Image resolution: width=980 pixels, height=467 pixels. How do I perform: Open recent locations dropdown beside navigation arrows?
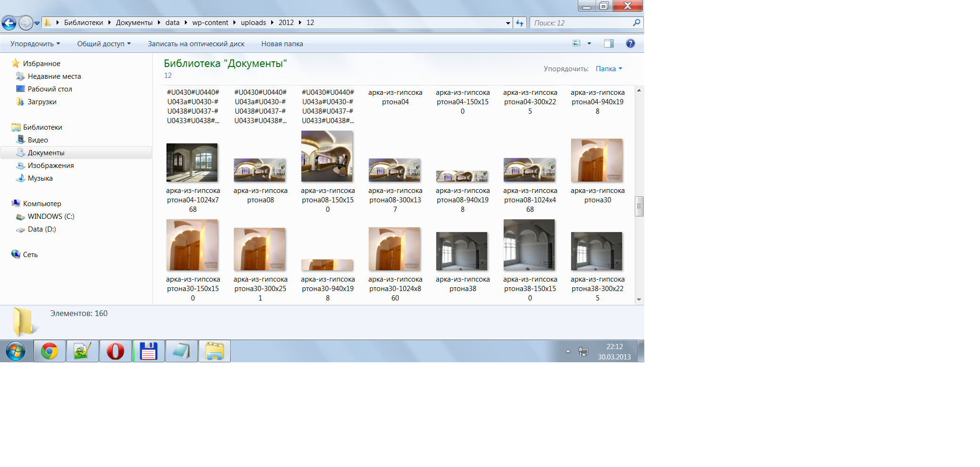[x=37, y=23]
